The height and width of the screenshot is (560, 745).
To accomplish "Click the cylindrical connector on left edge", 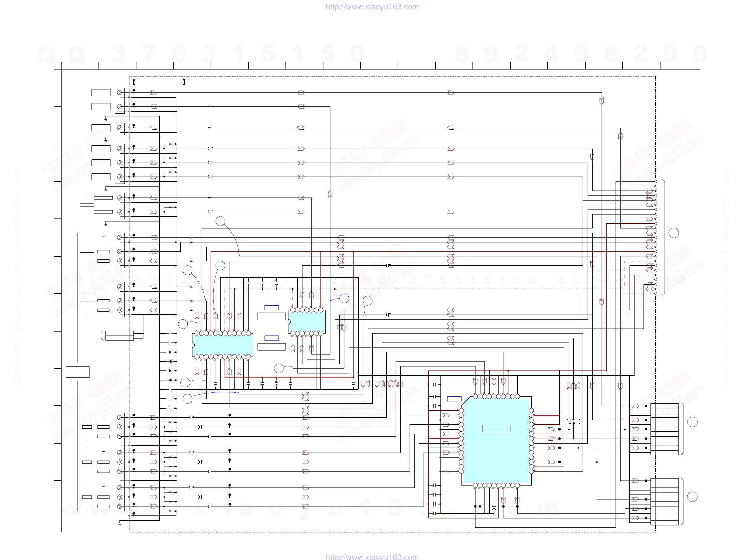I will point(119,336).
